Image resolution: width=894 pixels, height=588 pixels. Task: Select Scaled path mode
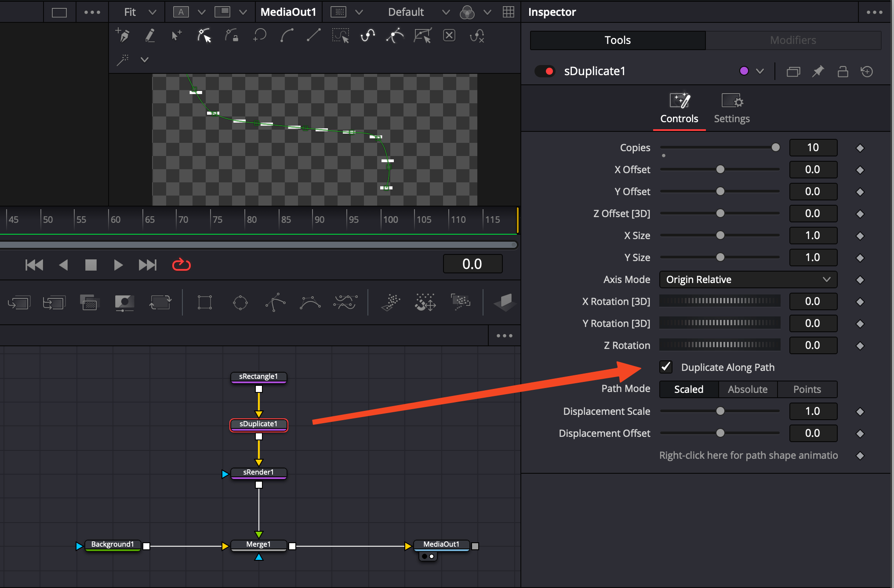click(689, 389)
